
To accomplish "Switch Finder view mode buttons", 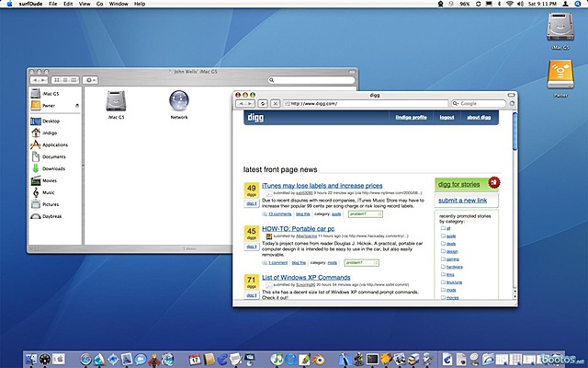I will pyautogui.click(x=65, y=80).
